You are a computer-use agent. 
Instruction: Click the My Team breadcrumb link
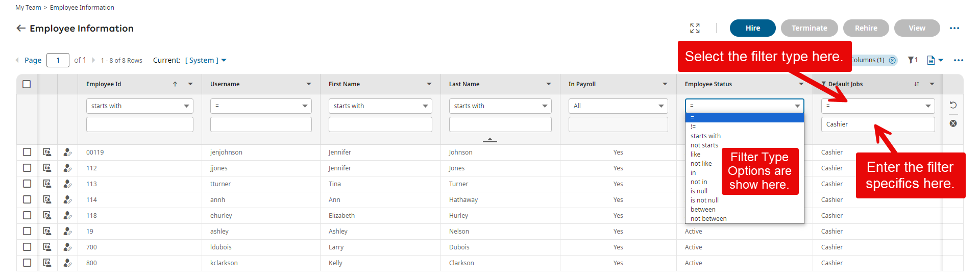28,8
